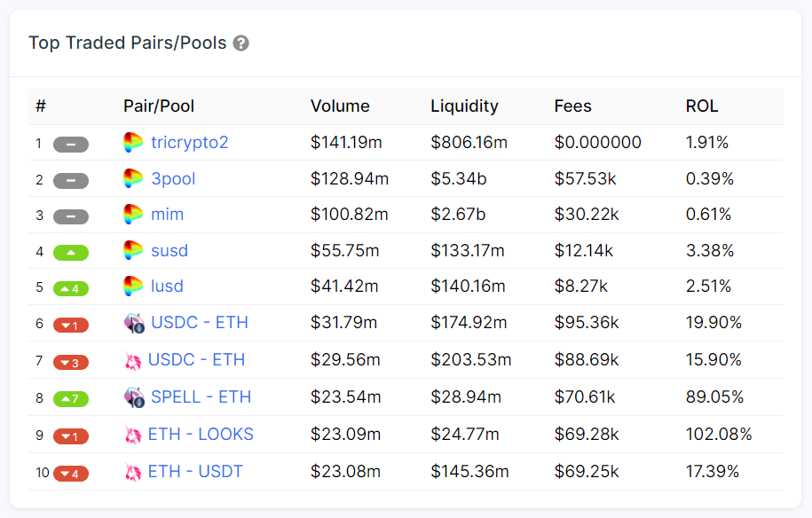
Task: Sort the table by Volume column
Action: point(340,106)
